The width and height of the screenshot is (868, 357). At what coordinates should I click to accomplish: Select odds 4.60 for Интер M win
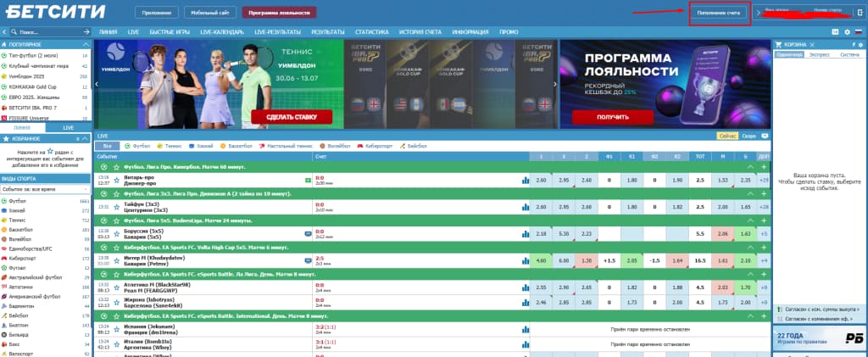pos(541,260)
